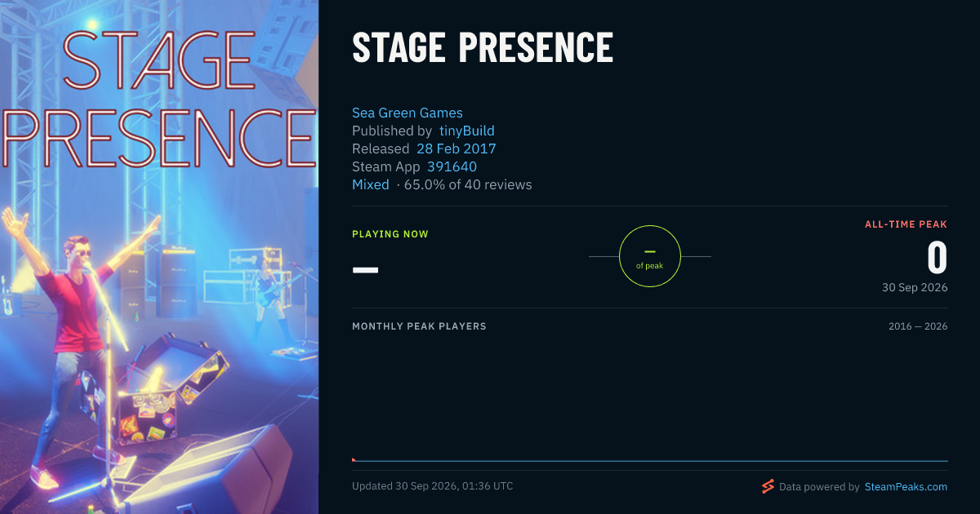Click the Updated 30 Sep 2026 timestamp
This screenshot has width=980, height=514.
[433, 486]
